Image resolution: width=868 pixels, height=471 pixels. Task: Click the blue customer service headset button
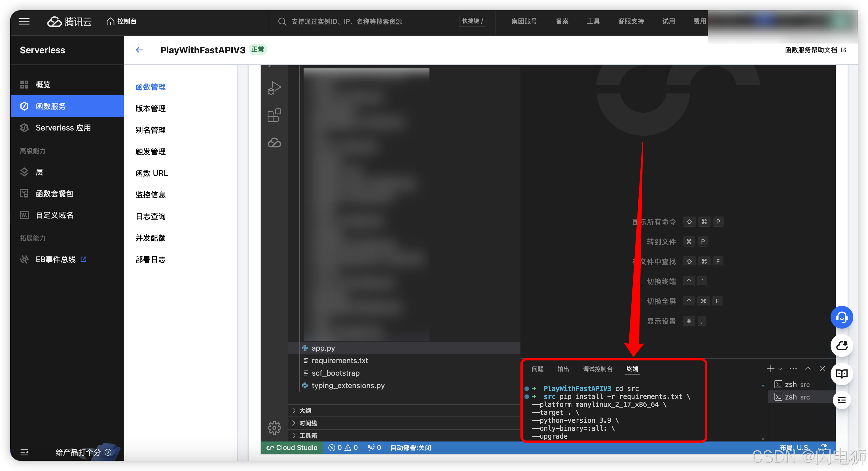click(x=841, y=317)
